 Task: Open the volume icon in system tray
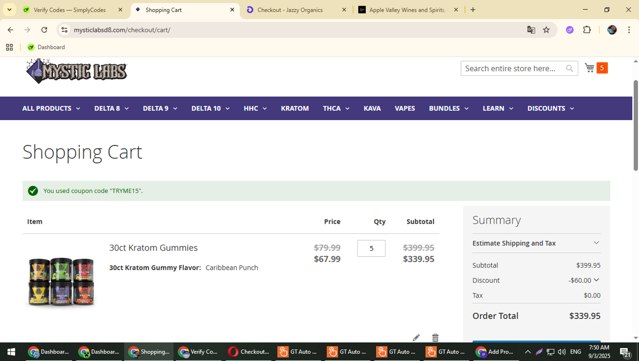562,352
